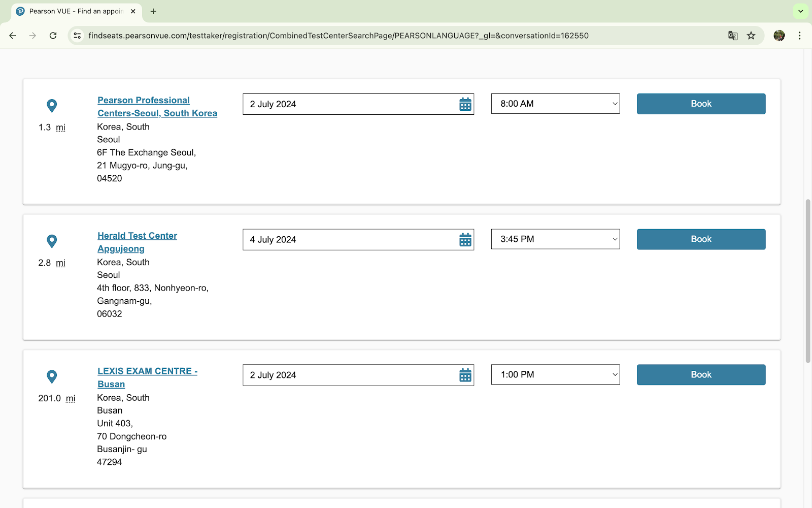Image resolution: width=812 pixels, height=508 pixels.
Task: Click date field showing 4 July 2024
Action: (x=358, y=240)
